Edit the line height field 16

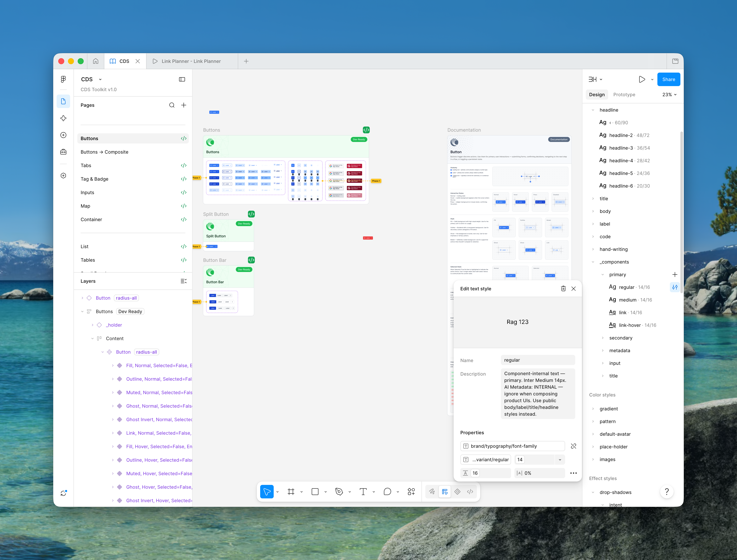(486, 473)
